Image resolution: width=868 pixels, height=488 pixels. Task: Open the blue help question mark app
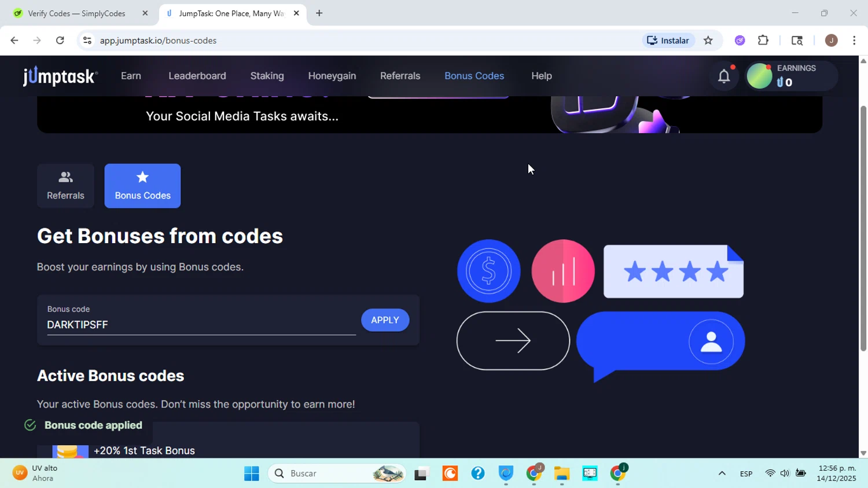pyautogui.click(x=477, y=474)
